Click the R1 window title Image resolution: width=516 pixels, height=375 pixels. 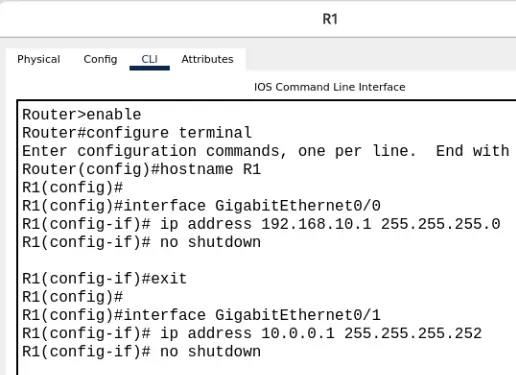point(330,19)
